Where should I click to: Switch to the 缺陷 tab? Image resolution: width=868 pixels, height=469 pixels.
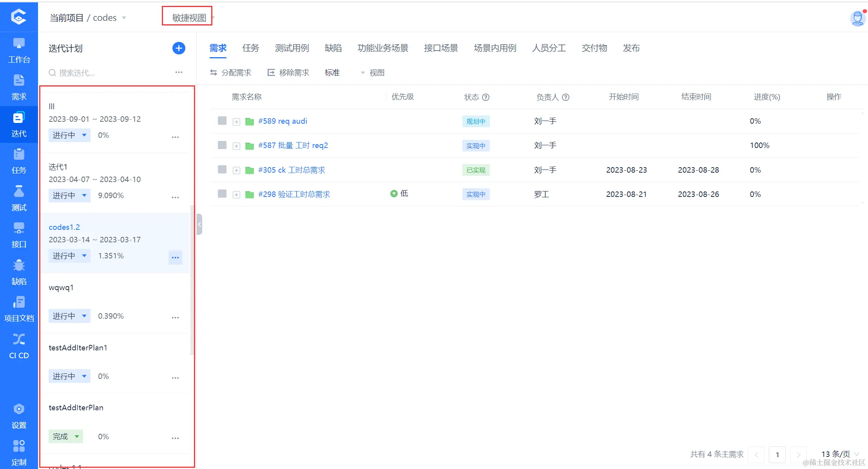pyautogui.click(x=333, y=48)
